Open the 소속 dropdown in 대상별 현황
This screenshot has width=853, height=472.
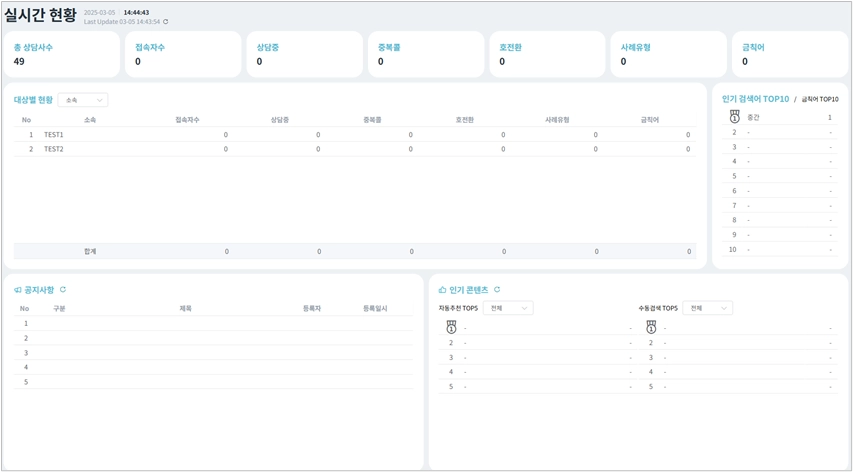click(83, 100)
